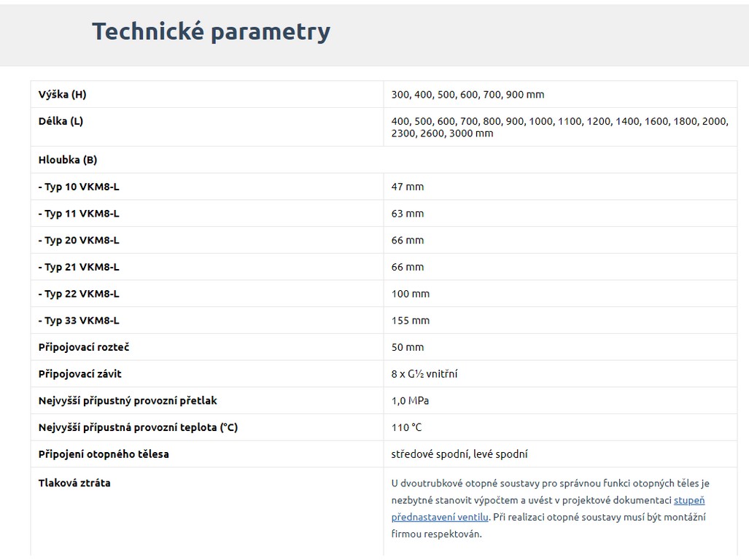Select the "Typ 20 VKM8-L" row label
Screen dimensions: 749x560
[79, 240]
